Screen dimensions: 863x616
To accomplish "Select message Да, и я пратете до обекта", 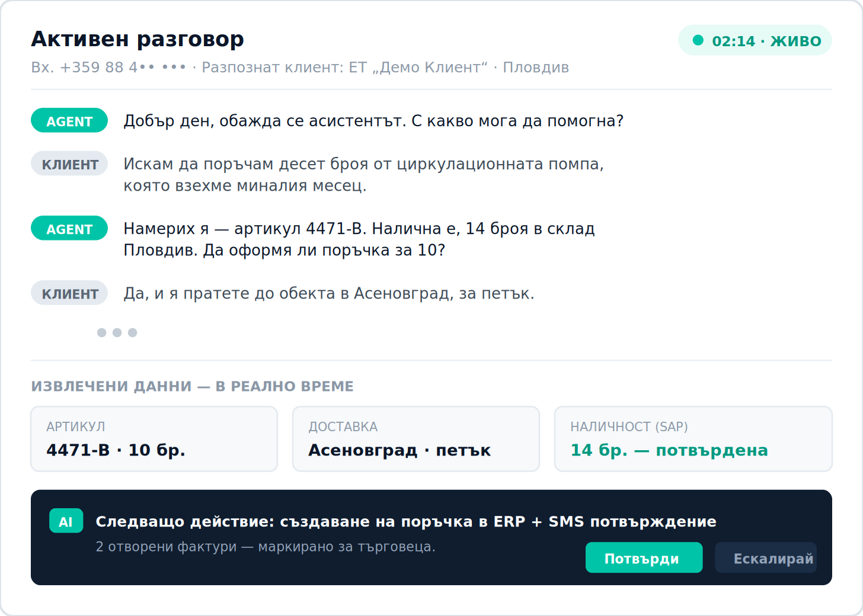I will [329, 294].
